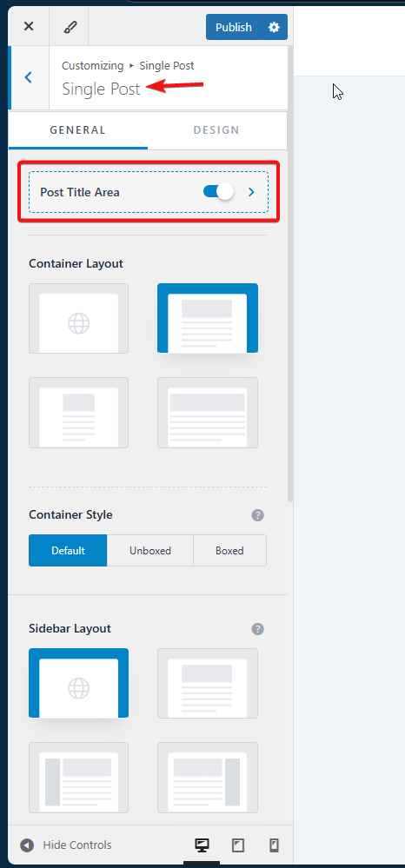
Task: Go back using the left chevron
Action: pyautogui.click(x=29, y=77)
